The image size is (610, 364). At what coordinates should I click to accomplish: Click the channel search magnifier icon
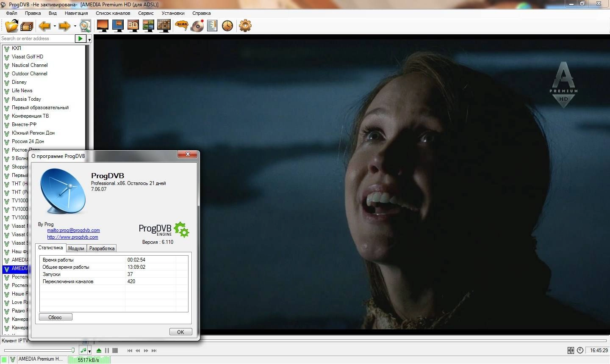pyautogui.click(x=85, y=26)
